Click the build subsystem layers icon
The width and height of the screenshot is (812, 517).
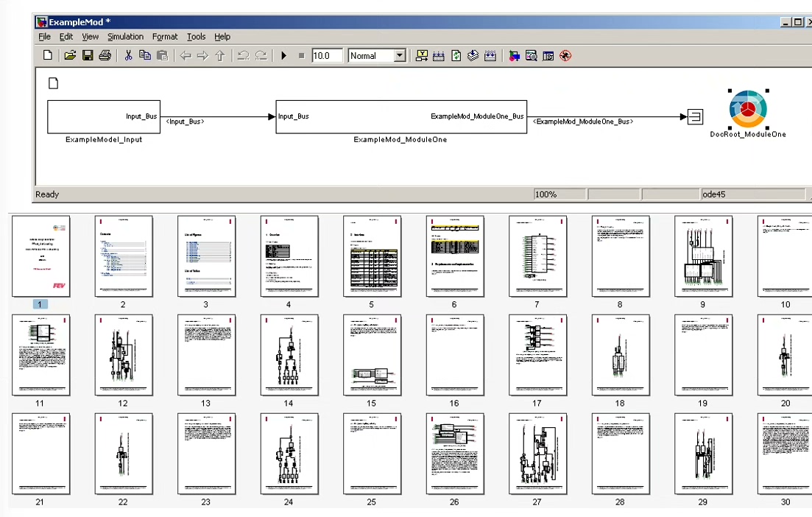click(473, 55)
